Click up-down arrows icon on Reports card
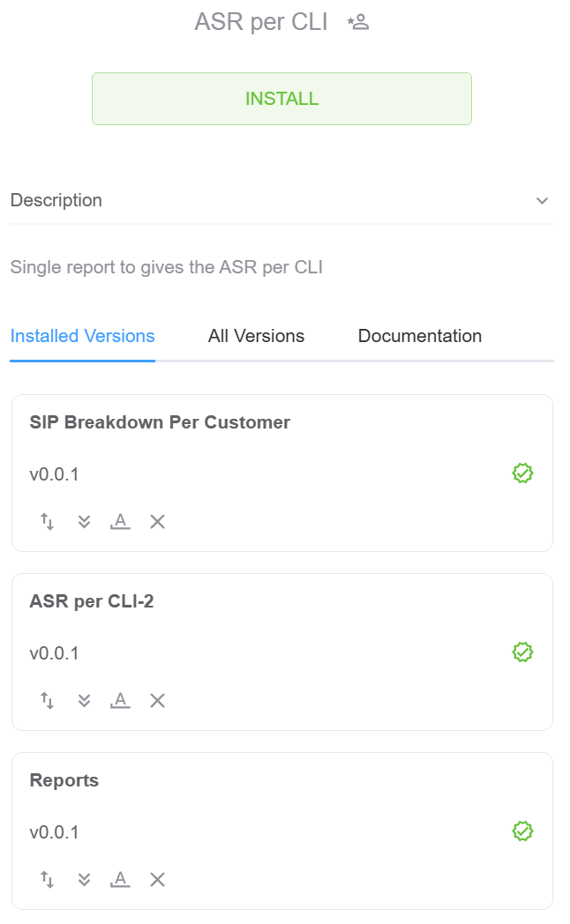Image resolution: width=570 pixels, height=924 pixels. [48, 880]
